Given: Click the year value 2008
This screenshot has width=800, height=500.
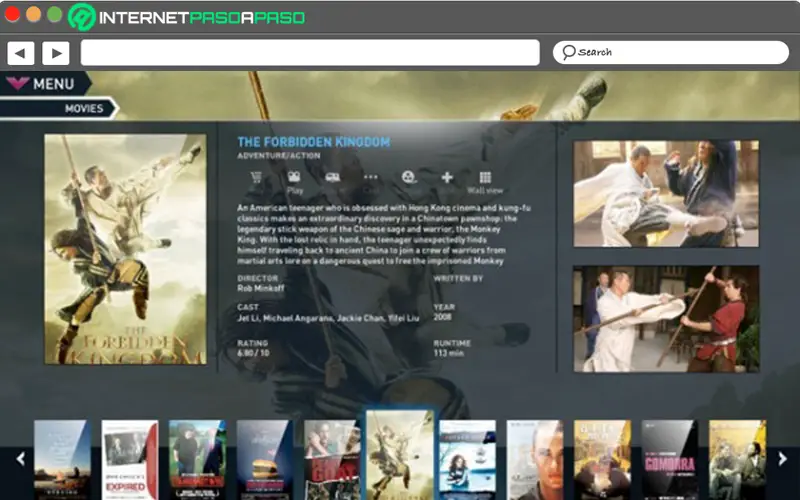Looking at the screenshot, I should pos(442,317).
